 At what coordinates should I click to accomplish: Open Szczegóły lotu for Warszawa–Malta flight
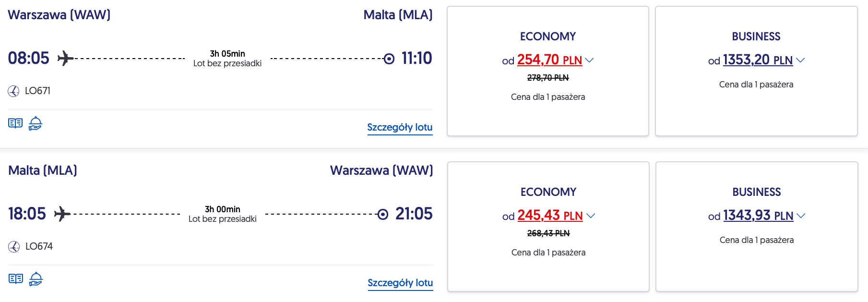(x=400, y=127)
